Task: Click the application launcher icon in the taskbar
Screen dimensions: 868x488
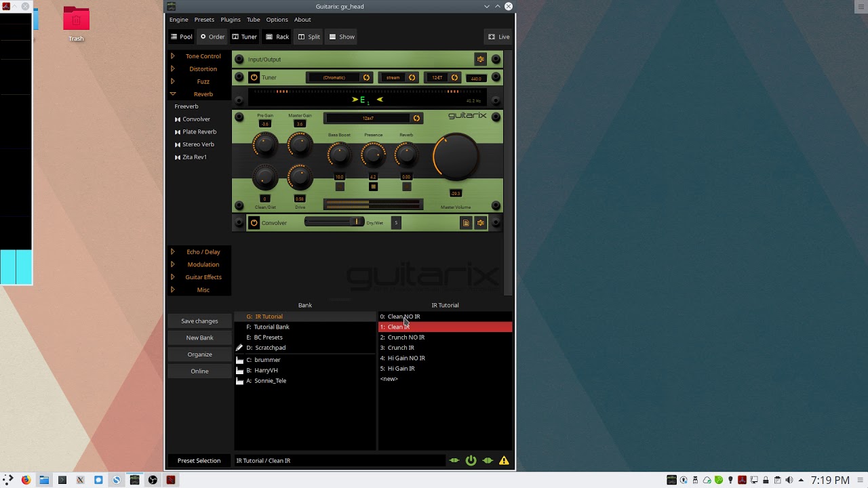Action: pyautogui.click(x=8, y=480)
